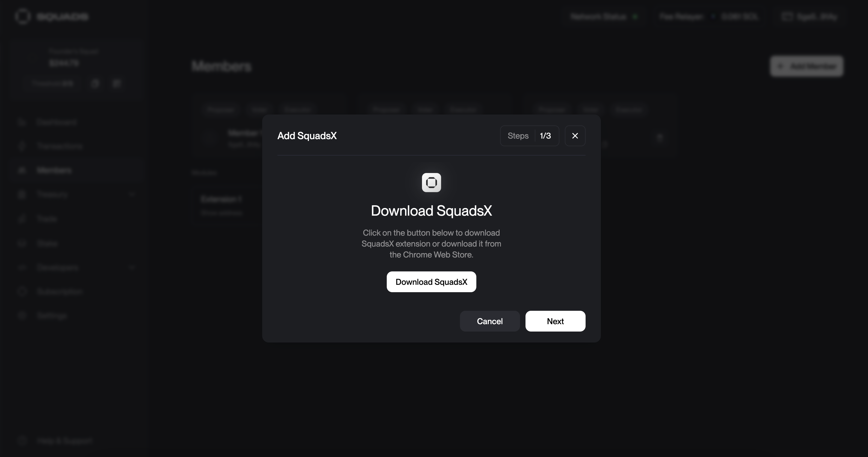Close the Add SquadsX dialog
The image size is (868, 457).
(575, 136)
